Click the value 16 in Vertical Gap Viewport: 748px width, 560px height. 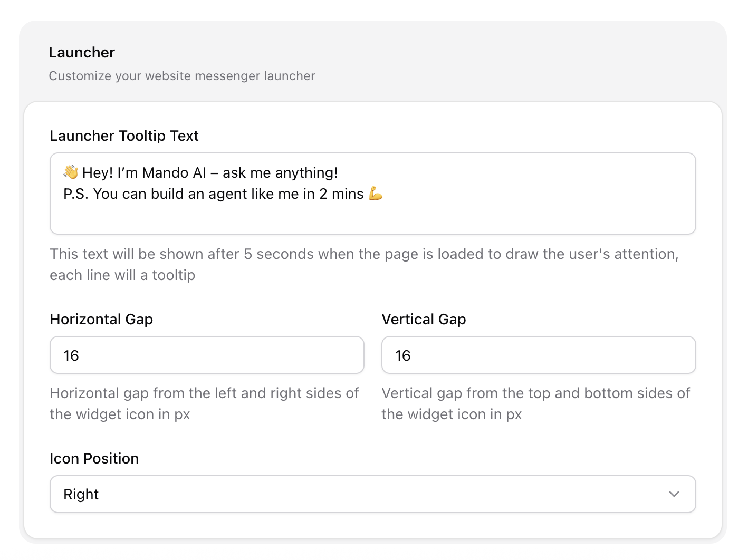pyautogui.click(x=403, y=356)
